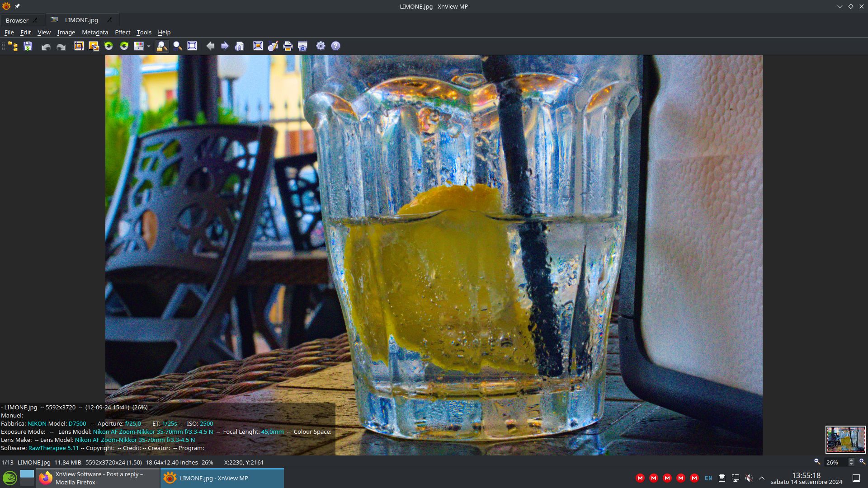Screen dimensions: 868x488
Task: Toggle fit image to window
Action: click(x=192, y=46)
